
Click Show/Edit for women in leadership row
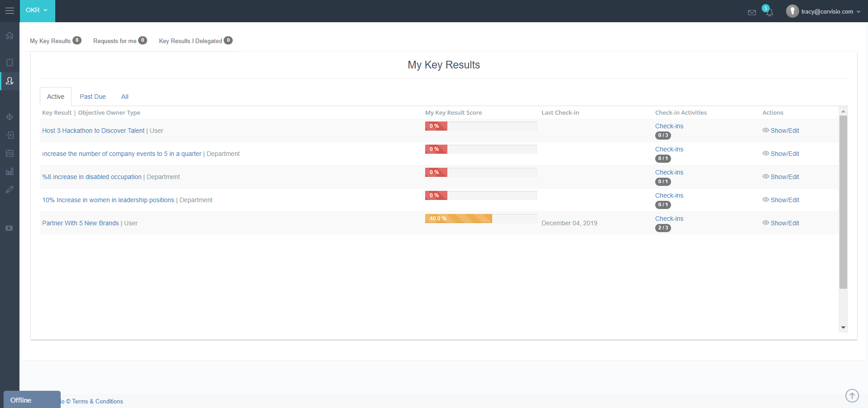point(781,200)
